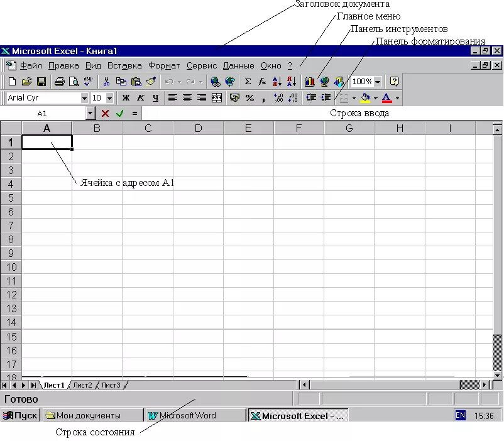Image resolution: width=504 pixels, height=441 pixels.
Task: Expand the Name Box dropdown arrow
Action: pyautogui.click(x=90, y=113)
